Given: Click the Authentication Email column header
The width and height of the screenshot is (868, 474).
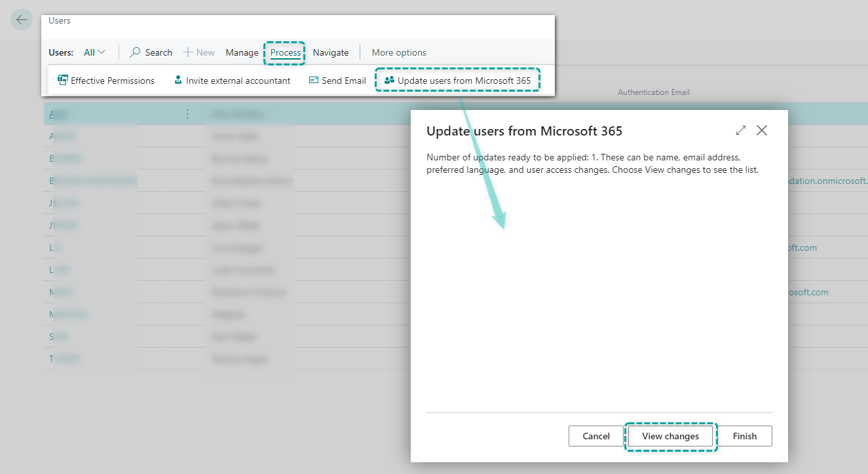Looking at the screenshot, I should [x=654, y=92].
